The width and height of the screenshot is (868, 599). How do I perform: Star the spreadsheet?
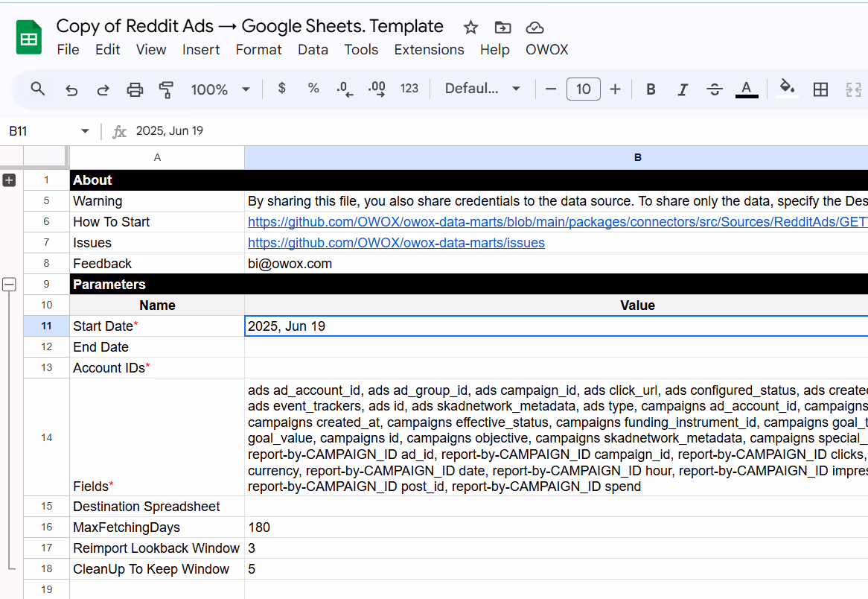[x=470, y=27]
